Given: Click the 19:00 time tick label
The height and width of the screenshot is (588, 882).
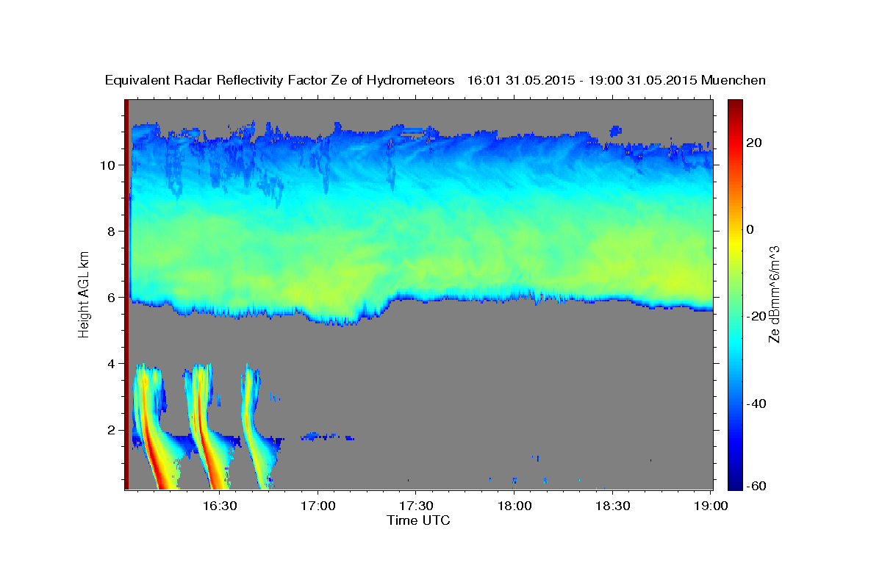Looking at the screenshot, I should coord(711,506).
